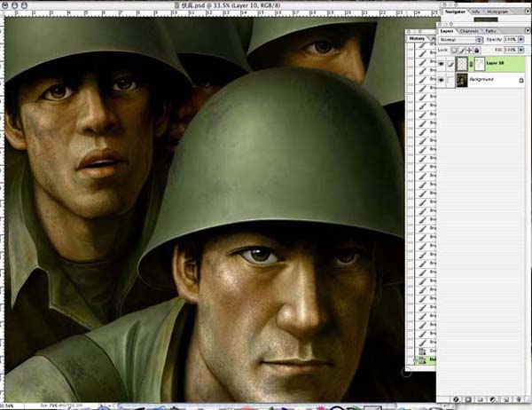Switch to the Navigator tab
532x410 pixels.
click(x=456, y=12)
